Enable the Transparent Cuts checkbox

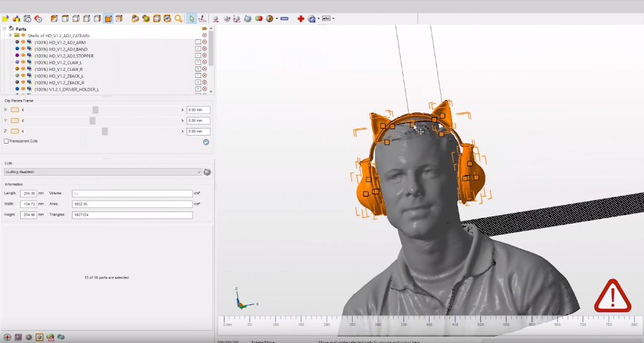click(6, 141)
